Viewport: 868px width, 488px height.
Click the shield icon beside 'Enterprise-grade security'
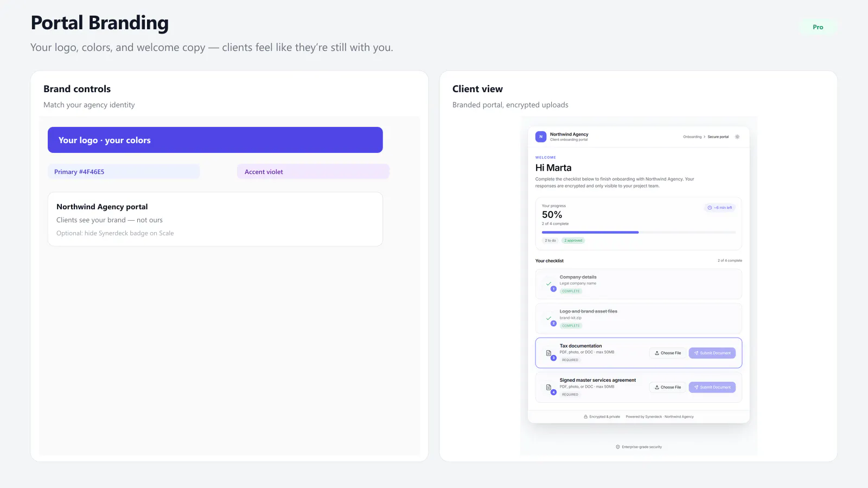[x=618, y=447]
